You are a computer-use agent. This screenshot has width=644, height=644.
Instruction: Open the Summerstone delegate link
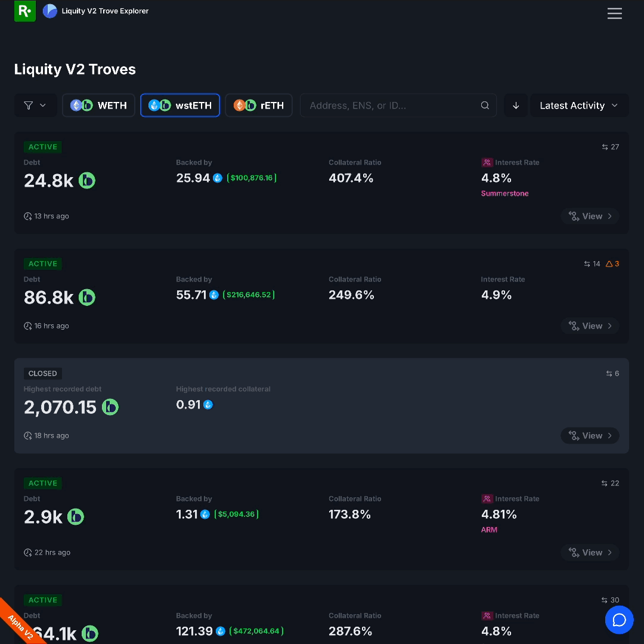pos(504,193)
